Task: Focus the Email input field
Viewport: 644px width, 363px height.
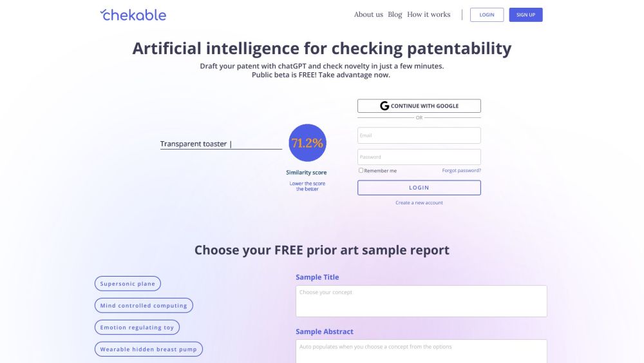Action: 419,135
